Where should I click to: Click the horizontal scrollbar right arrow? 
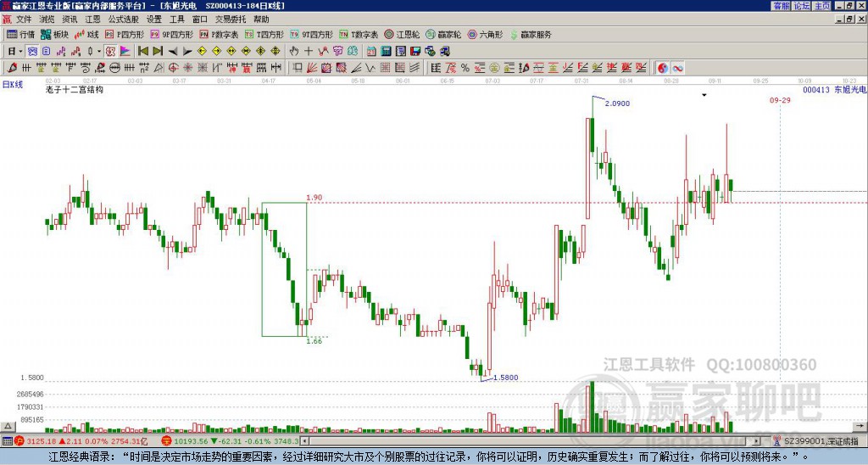click(x=757, y=441)
